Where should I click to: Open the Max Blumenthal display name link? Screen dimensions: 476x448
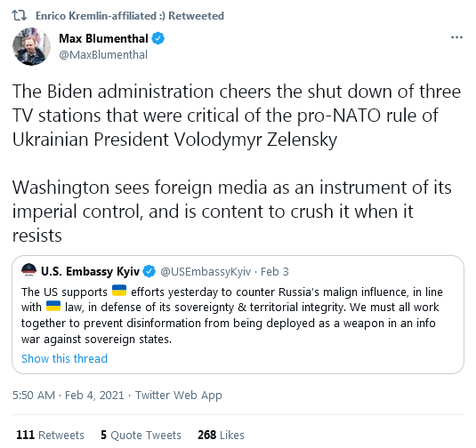click(103, 38)
